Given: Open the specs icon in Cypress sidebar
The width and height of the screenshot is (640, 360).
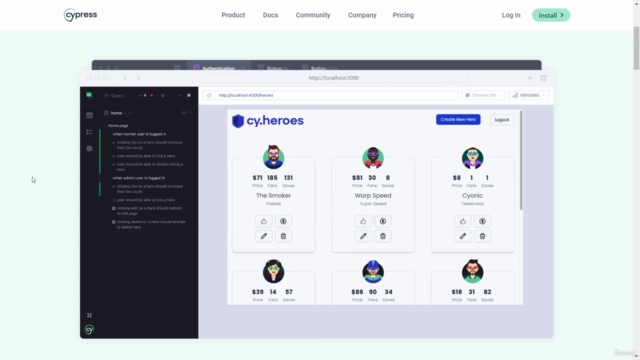Looking at the screenshot, I should coord(89,116).
